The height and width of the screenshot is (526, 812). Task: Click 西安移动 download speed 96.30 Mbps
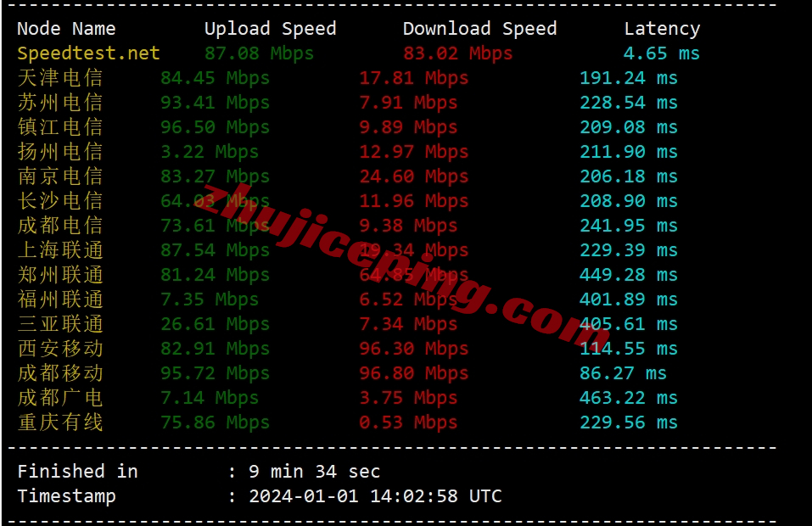(x=414, y=349)
